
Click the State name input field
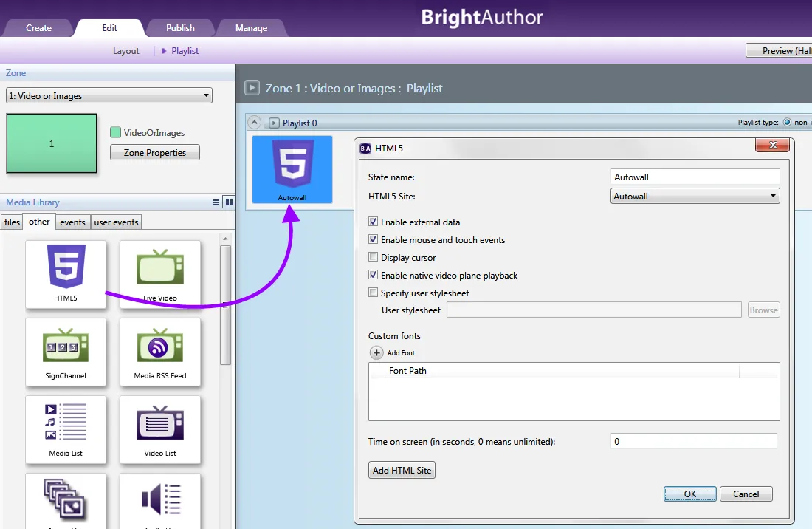pyautogui.click(x=695, y=177)
